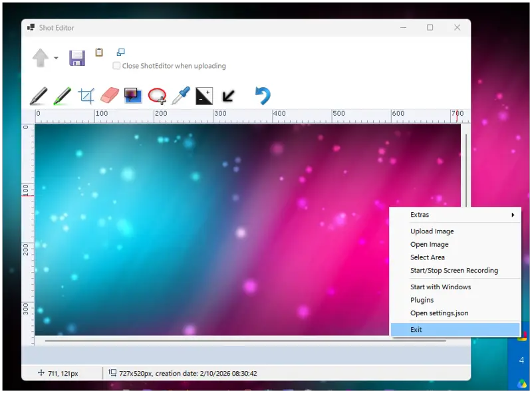Click the horizontal scrollbar below canvas
Screen dimensions: 532x393
pos(245,340)
